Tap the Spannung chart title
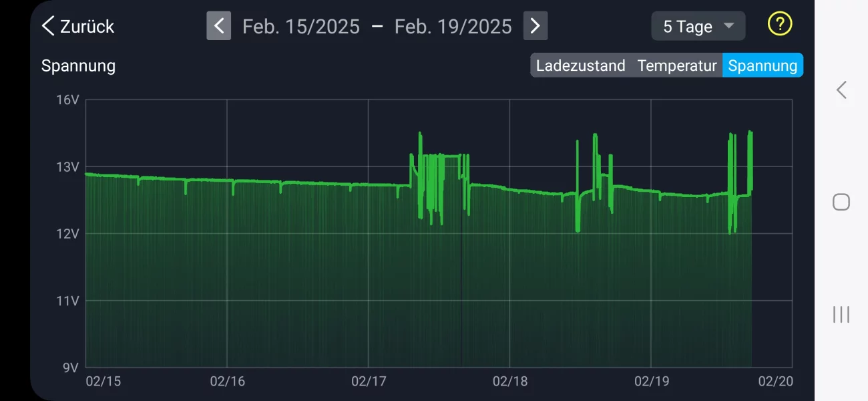Image resolution: width=868 pixels, height=401 pixels. (x=78, y=66)
